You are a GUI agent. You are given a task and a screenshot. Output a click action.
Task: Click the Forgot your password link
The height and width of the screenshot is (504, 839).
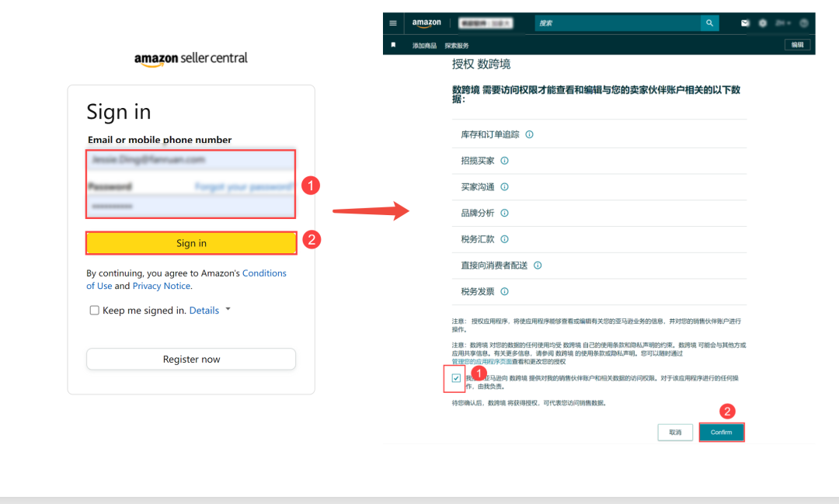click(x=244, y=186)
